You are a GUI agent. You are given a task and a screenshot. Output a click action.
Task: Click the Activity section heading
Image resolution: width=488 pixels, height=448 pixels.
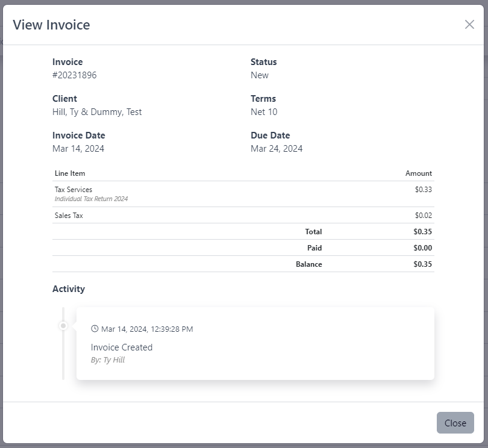[68, 289]
